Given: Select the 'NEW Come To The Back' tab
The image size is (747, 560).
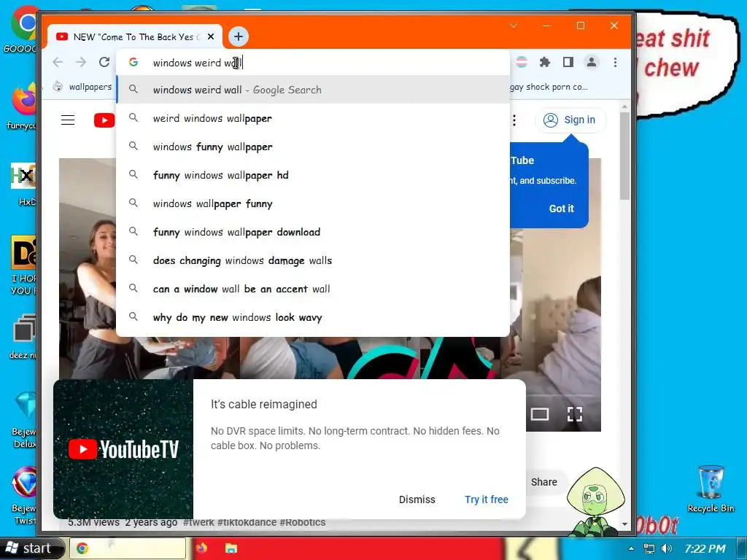Looking at the screenshot, I should tap(134, 36).
